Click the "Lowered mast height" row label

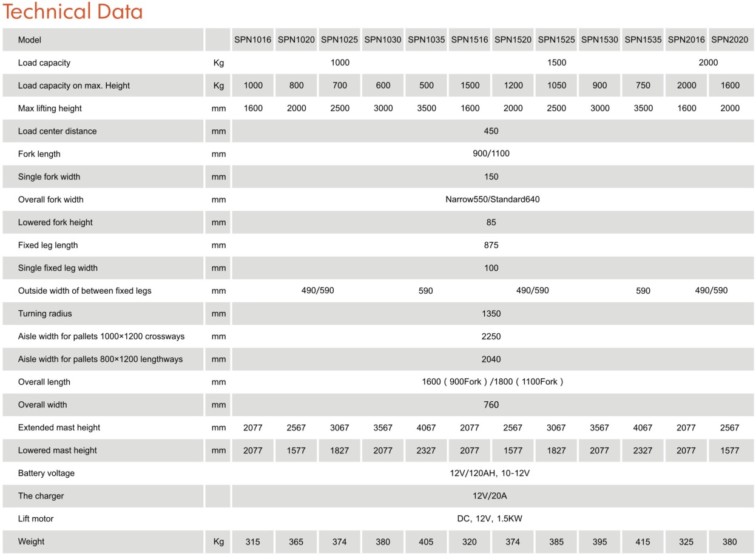pyautogui.click(x=58, y=450)
